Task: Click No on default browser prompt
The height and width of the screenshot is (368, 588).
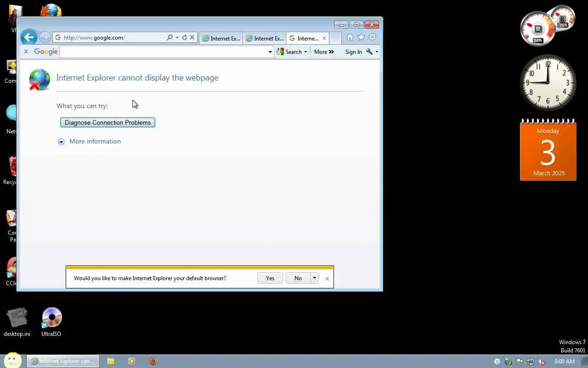Action: (x=298, y=278)
